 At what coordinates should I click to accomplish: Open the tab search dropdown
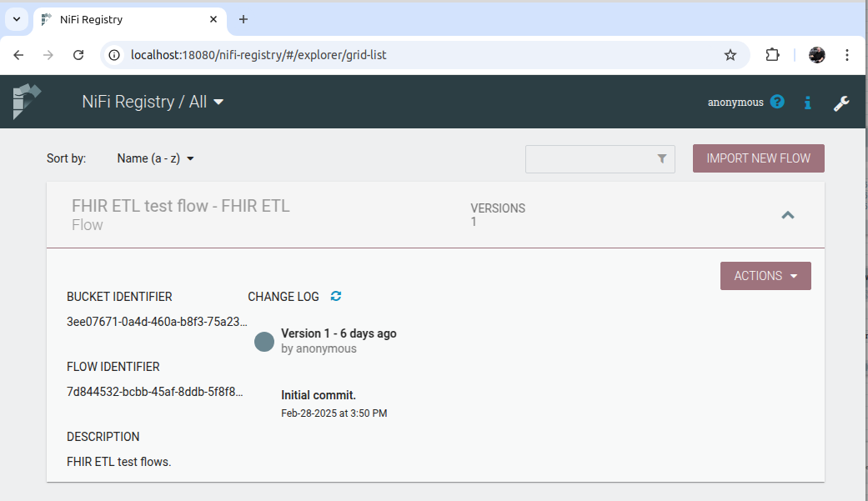click(17, 19)
